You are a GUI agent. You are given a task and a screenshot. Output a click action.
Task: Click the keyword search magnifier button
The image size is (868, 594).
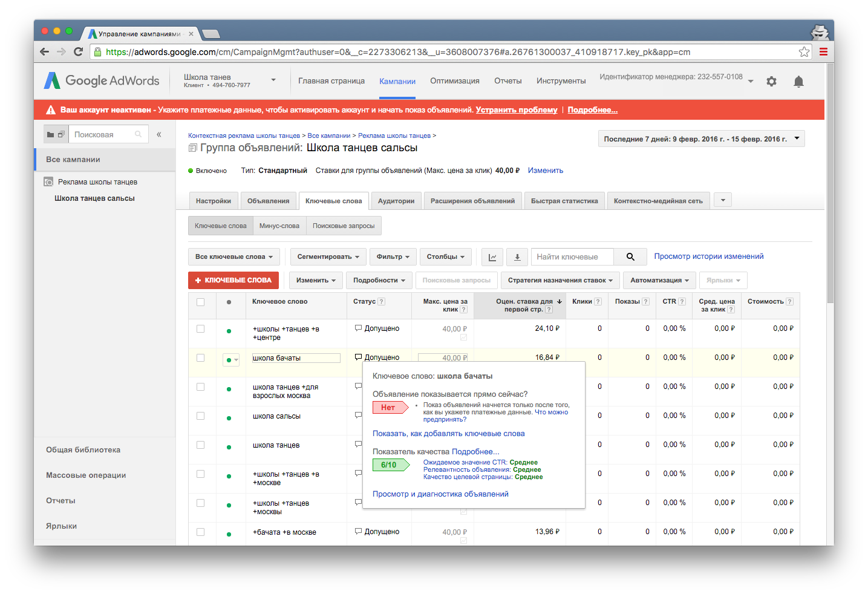pyautogui.click(x=630, y=257)
